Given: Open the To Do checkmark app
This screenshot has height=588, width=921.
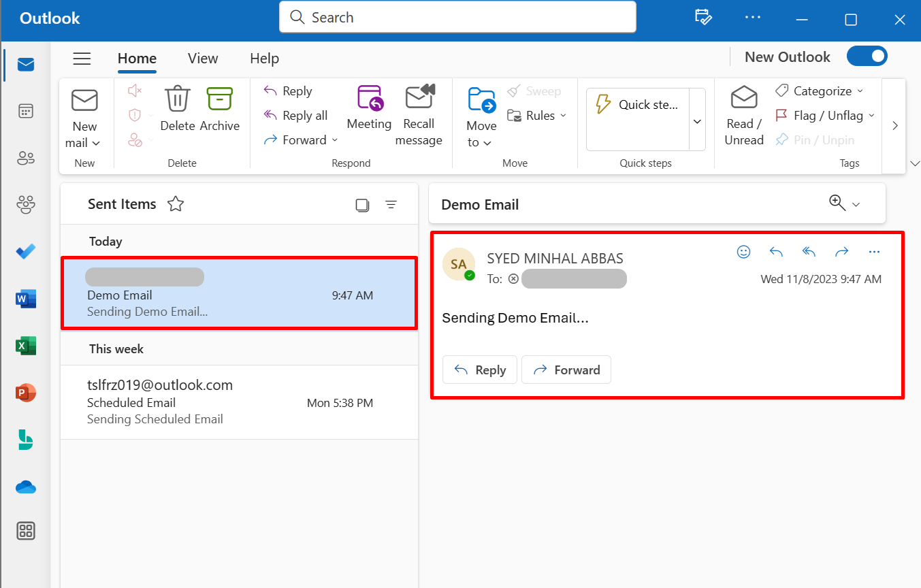Looking at the screenshot, I should (26, 251).
